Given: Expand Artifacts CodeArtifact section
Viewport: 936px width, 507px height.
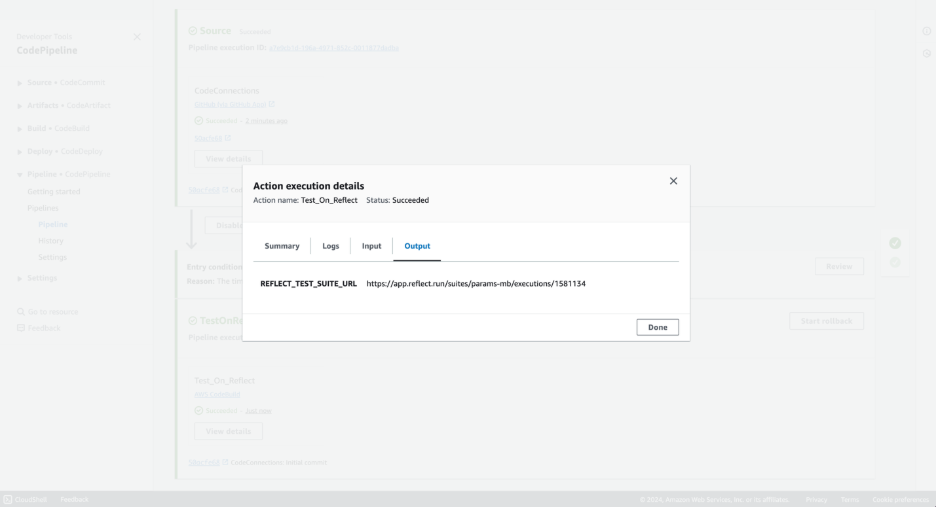Looking at the screenshot, I should (x=20, y=106).
